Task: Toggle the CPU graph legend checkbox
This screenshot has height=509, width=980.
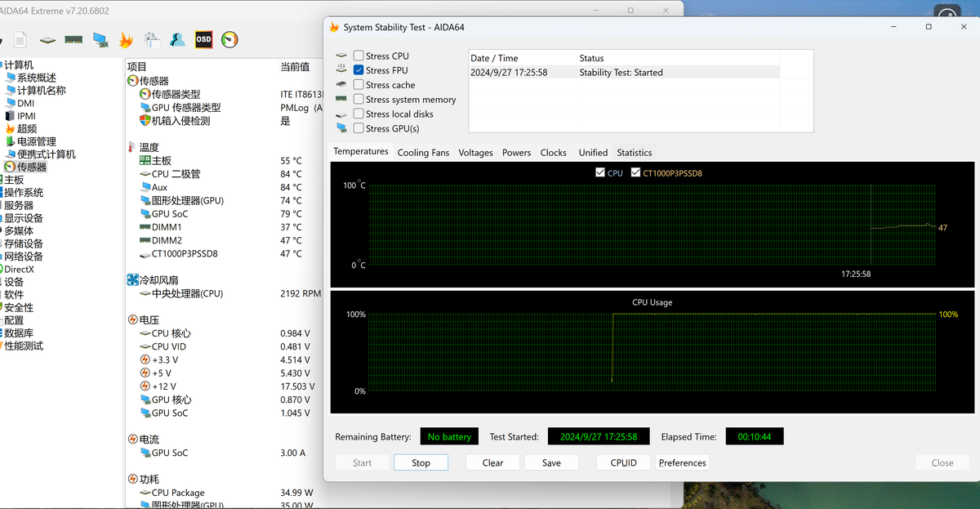Action: [600, 173]
